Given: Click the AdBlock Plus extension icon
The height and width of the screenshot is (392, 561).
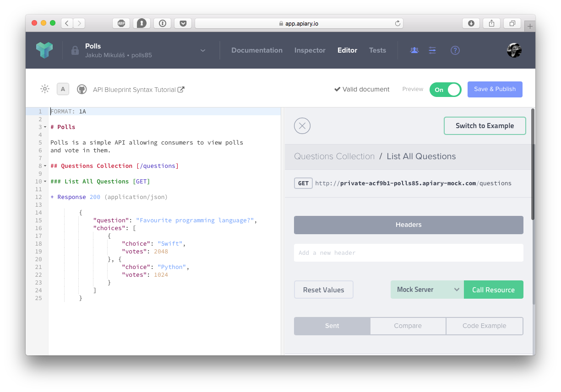Looking at the screenshot, I should (x=121, y=23).
